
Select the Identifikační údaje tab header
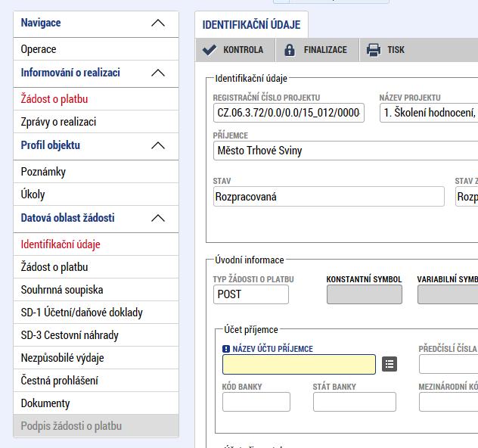pyautogui.click(x=251, y=25)
